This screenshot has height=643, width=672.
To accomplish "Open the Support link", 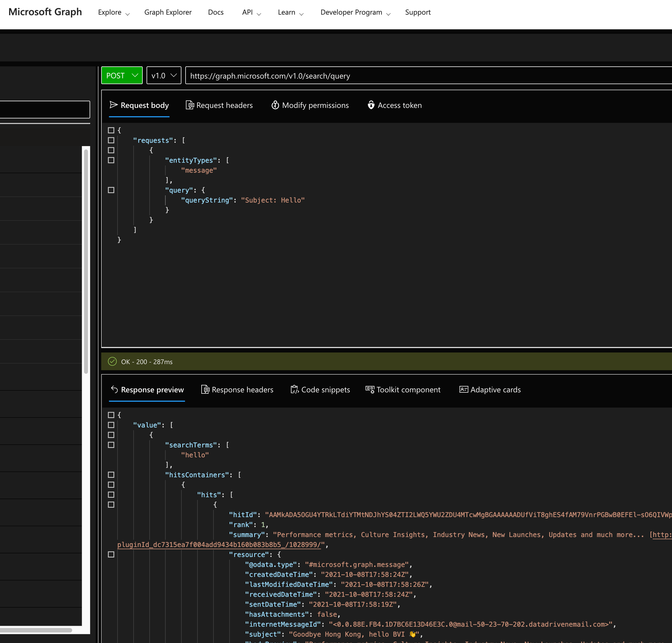I will point(418,12).
